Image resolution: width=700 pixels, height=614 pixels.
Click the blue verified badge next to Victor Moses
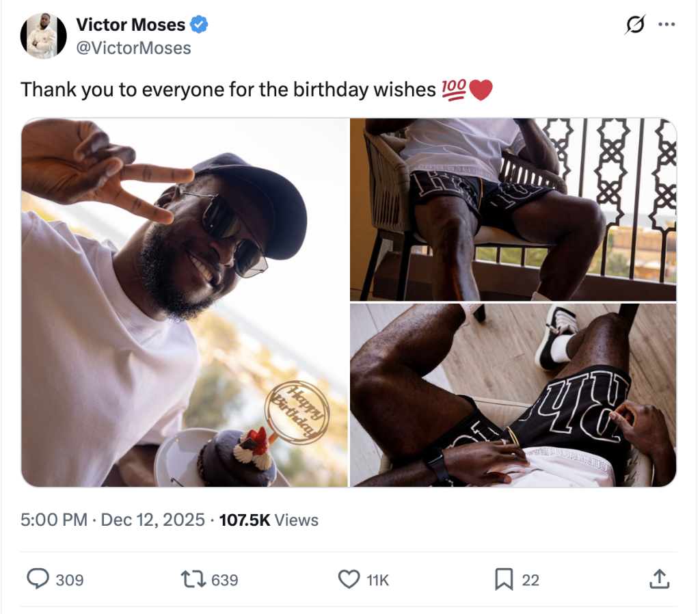[198, 24]
